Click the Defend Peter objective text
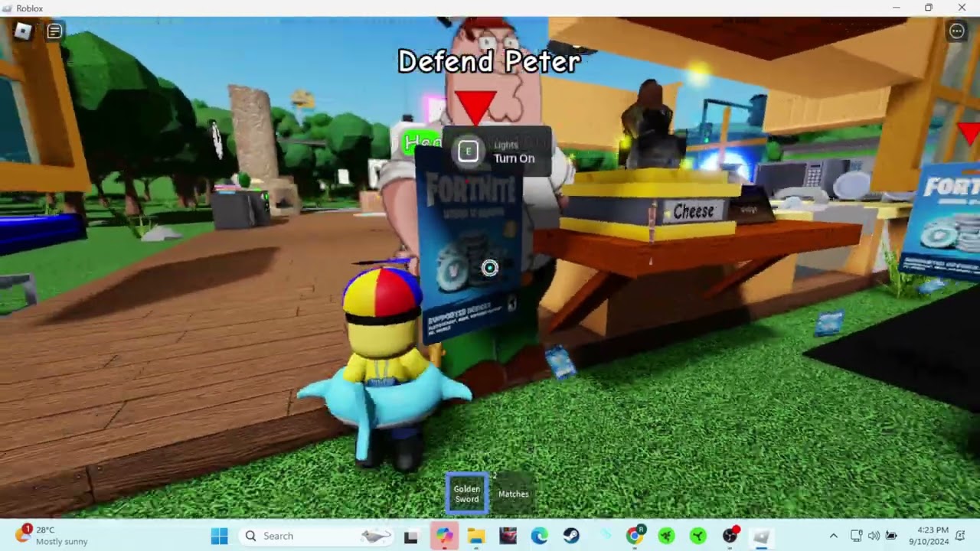This screenshot has height=551, width=980. tap(489, 62)
